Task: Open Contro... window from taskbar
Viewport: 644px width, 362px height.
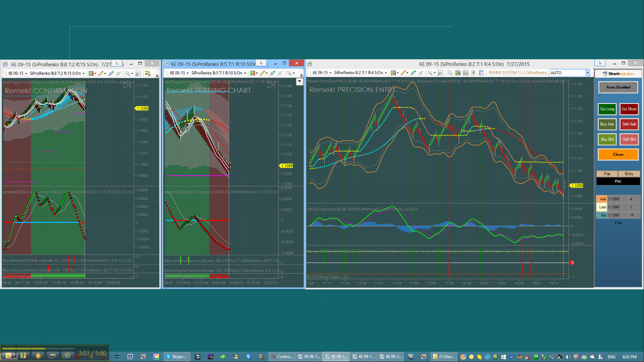Action: point(281,357)
